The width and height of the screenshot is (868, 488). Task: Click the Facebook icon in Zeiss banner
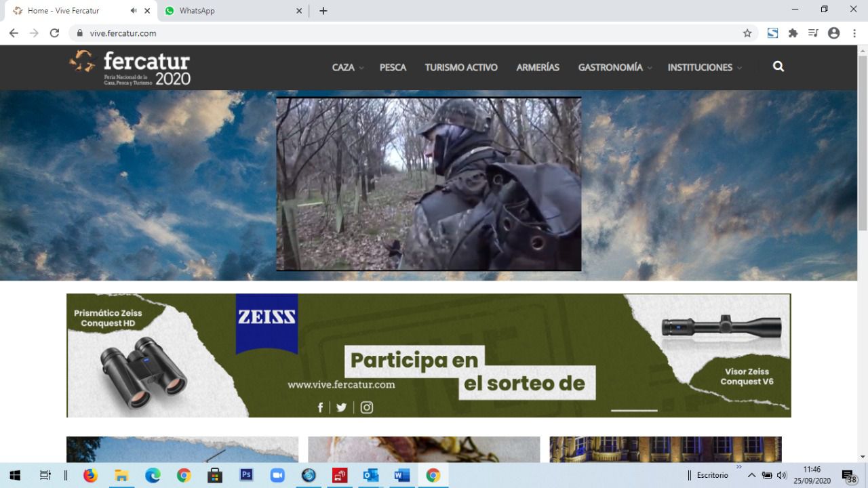(321, 407)
